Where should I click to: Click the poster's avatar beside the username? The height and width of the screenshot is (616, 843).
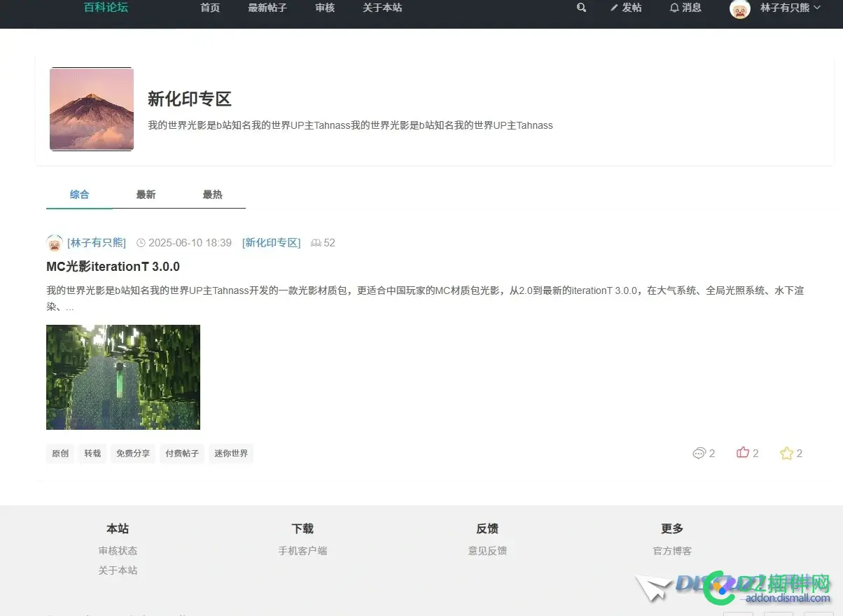click(55, 242)
